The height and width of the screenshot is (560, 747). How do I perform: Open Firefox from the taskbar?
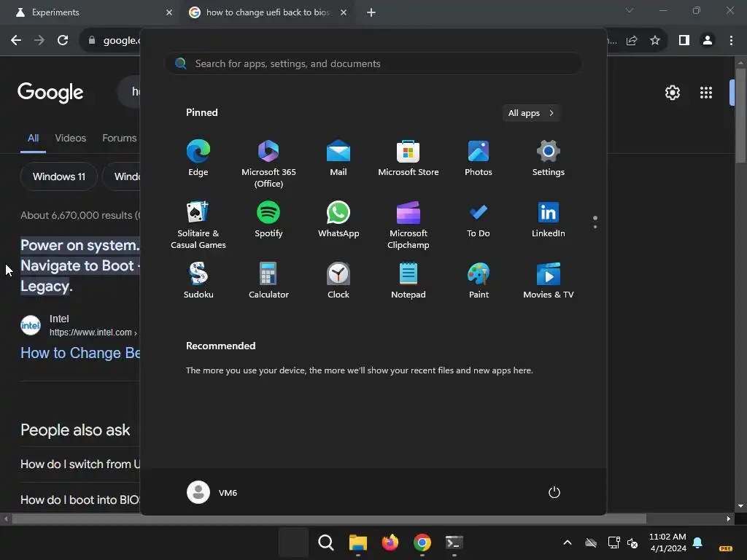coord(390,542)
